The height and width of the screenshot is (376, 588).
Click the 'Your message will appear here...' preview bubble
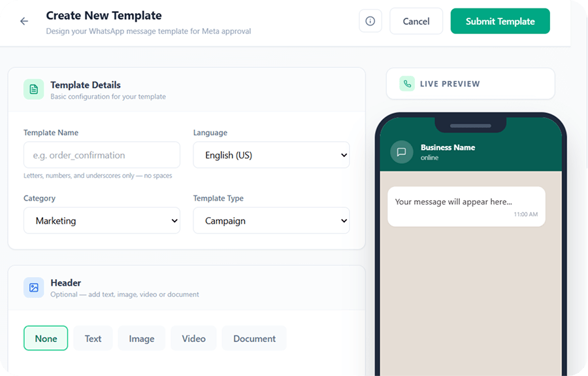[466, 207]
